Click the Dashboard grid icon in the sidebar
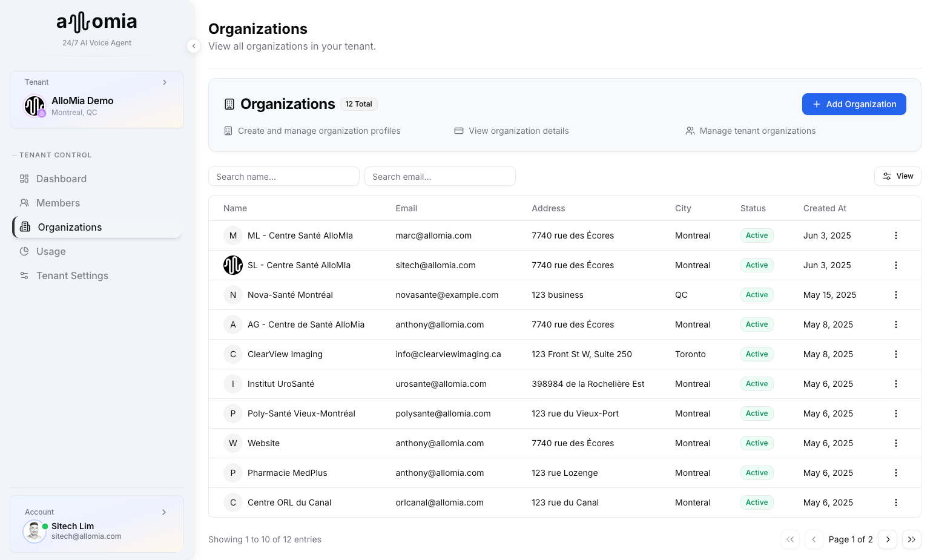Screen dimensions: 936x560 tap(24, 179)
